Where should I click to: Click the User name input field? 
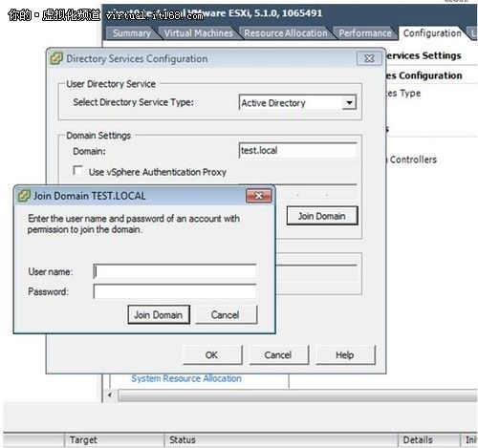[x=175, y=271]
